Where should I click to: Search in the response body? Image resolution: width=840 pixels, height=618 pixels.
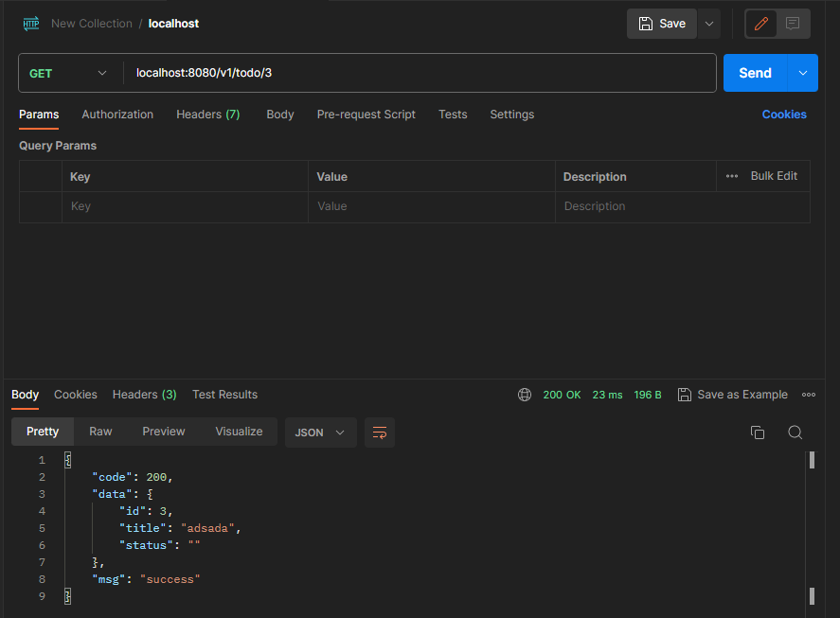coord(795,433)
